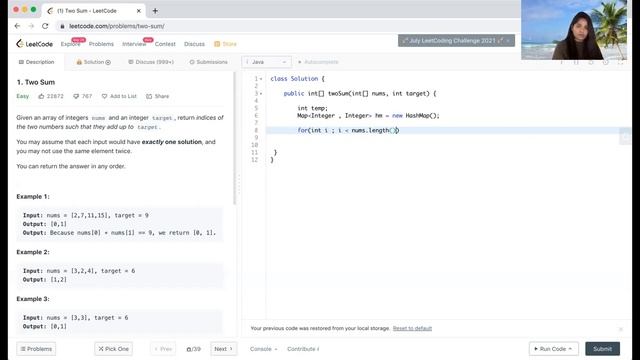
Task: Dislike the problem with the thumbs-down icon
Action: coord(76,96)
